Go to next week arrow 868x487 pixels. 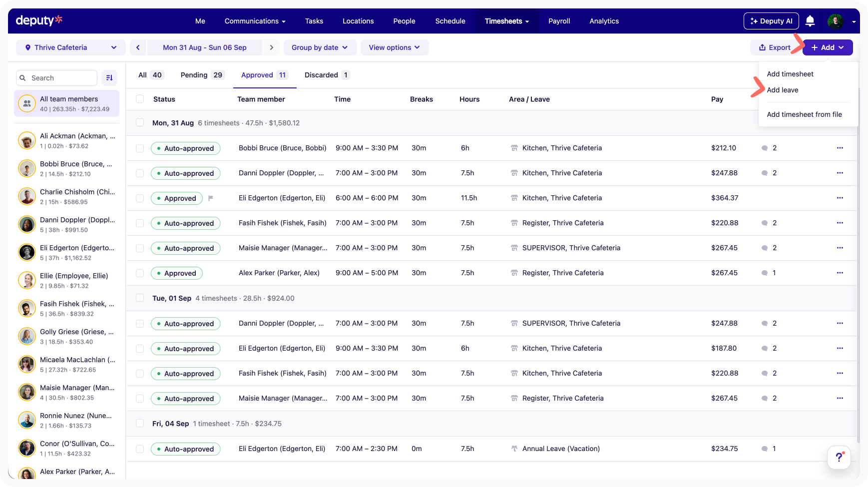coord(272,47)
